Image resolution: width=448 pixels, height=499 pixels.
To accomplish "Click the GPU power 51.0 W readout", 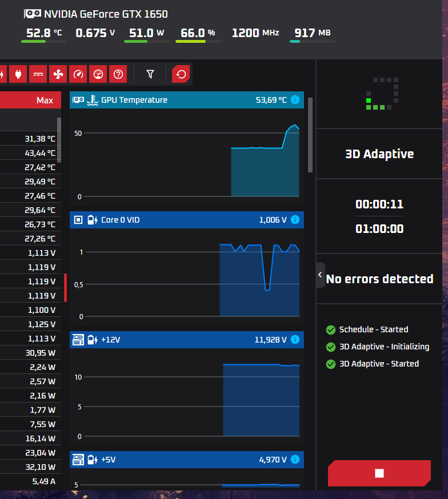I will (x=146, y=33).
